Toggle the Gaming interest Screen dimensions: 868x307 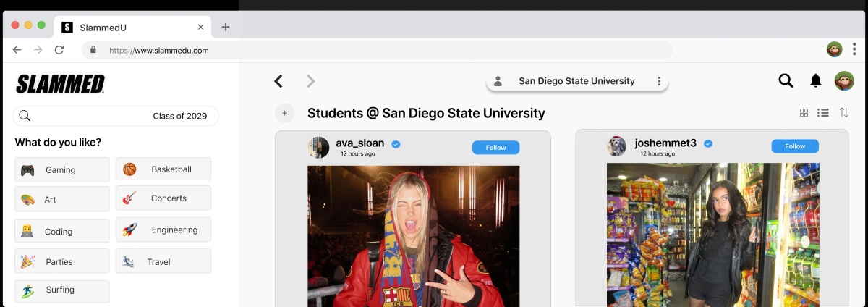(61, 170)
